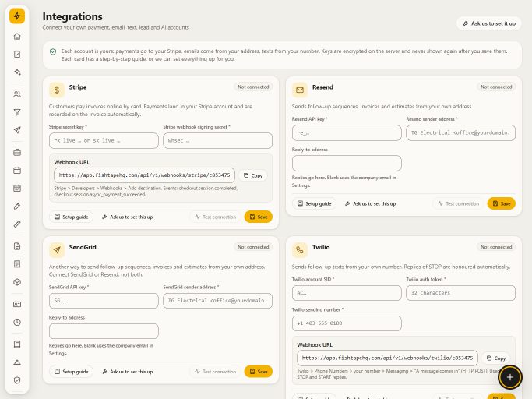532x399 pixels.
Task: Open the funnel icon in sidebar
Action: coord(17,112)
